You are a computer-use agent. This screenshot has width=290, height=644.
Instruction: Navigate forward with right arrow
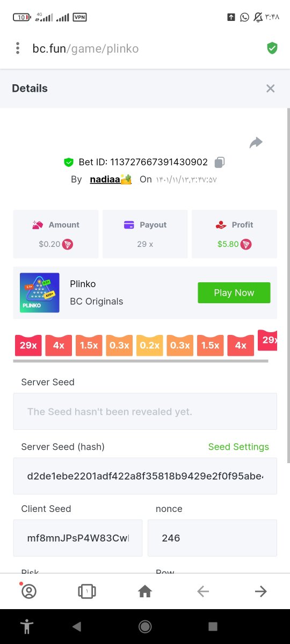pos(261,591)
